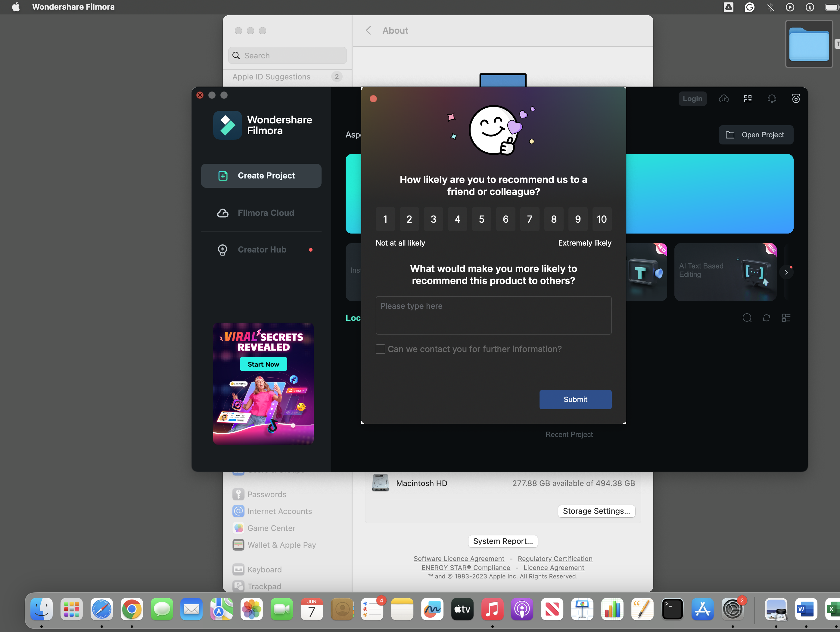This screenshot has height=632, width=840.
Task: Click the refresh projects icon
Action: [766, 318]
